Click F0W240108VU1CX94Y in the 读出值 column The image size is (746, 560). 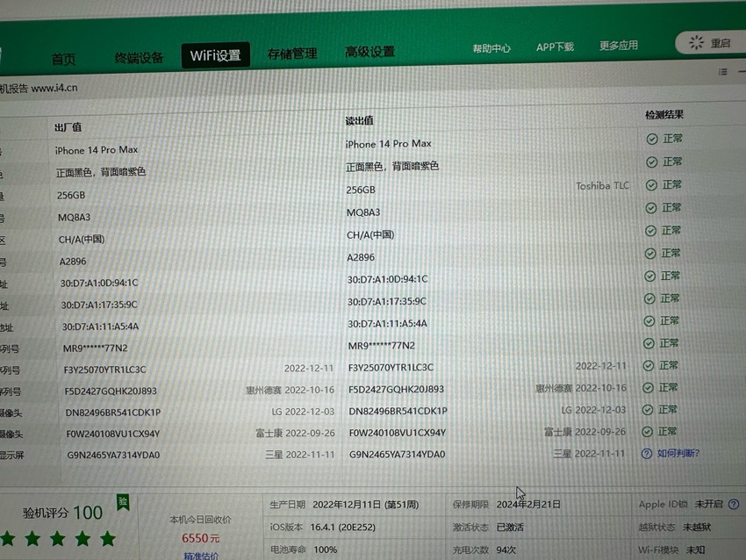pos(398,433)
